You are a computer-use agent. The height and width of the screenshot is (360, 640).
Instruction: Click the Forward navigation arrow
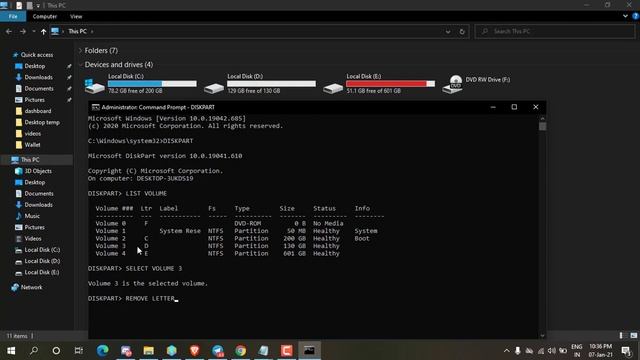click(x=23, y=31)
